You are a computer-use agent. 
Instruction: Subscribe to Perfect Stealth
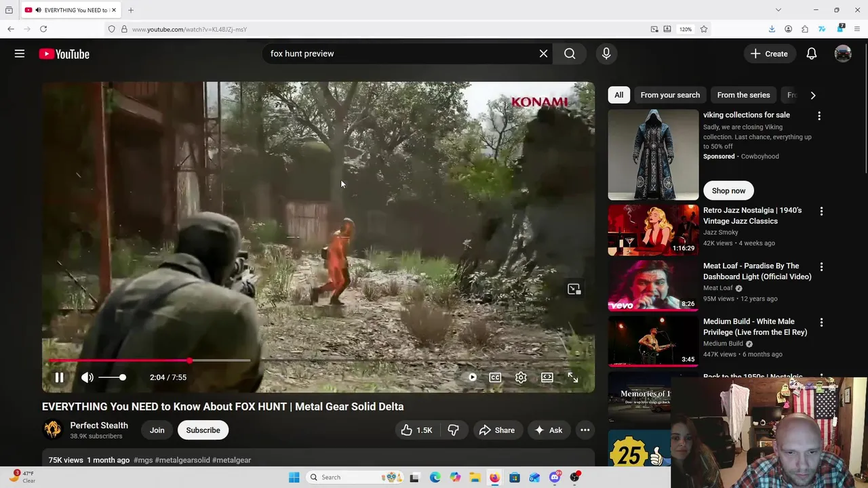[203, 430]
